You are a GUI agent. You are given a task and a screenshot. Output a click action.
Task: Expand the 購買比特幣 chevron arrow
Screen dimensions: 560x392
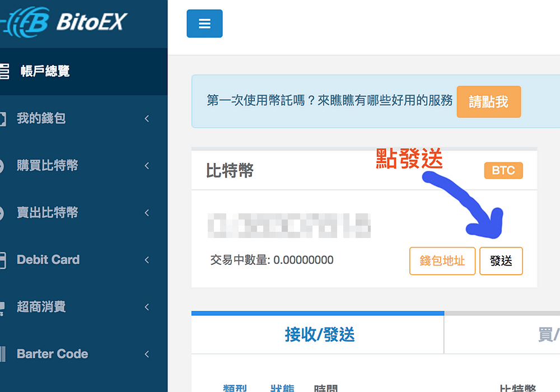[147, 166]
